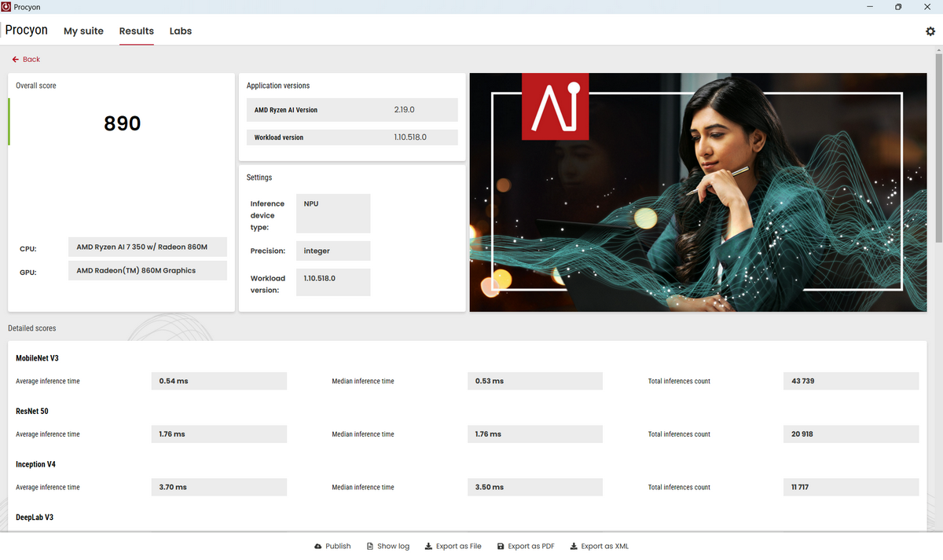Click the overall score value 890
Image resolution: width=943 pixels, height=560 pixels.
point(123,123)
